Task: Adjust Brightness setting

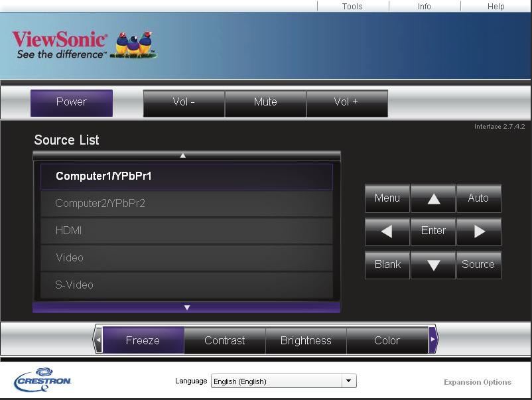Action: [306, 340]
